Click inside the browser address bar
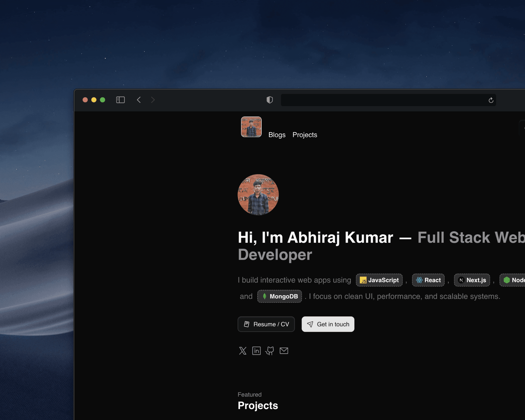This screenshot has height=420, width=525. (383, 100)
